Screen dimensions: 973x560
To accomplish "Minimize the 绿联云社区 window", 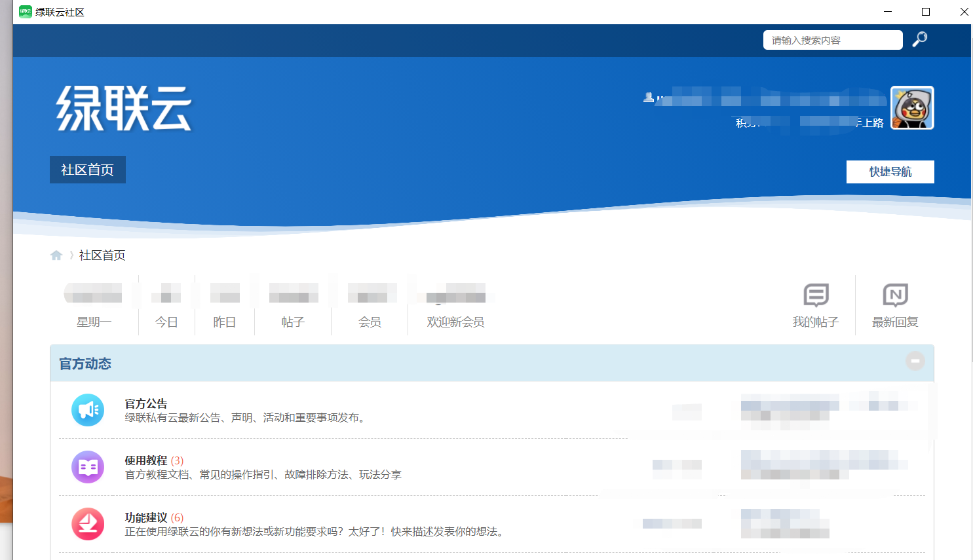I will pyautogui.click(x=888, y=12).
